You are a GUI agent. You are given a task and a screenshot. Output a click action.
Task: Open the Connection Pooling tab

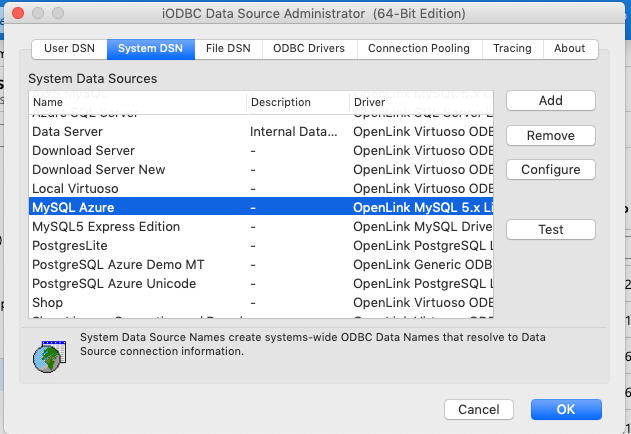(x=420, y=48)
